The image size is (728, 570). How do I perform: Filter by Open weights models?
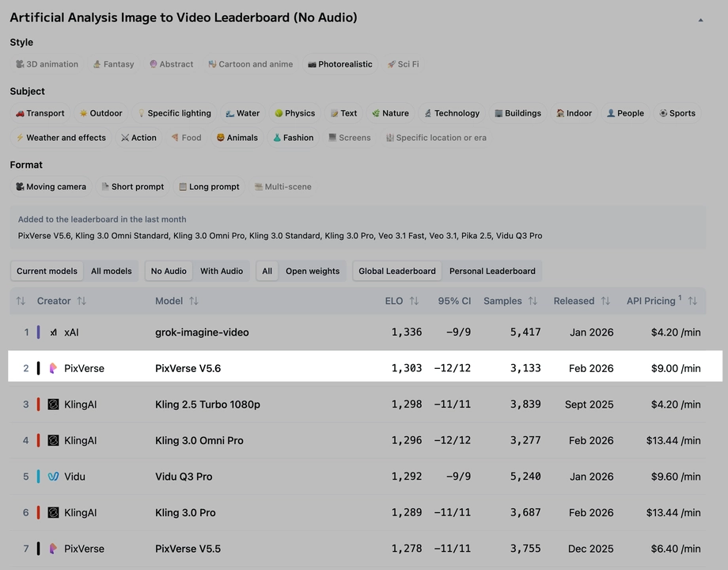click(x=313, y=271)
